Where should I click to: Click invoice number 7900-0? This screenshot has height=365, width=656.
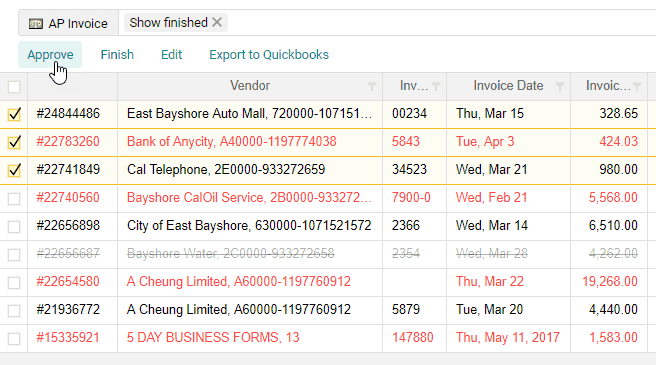pos(411,198)
